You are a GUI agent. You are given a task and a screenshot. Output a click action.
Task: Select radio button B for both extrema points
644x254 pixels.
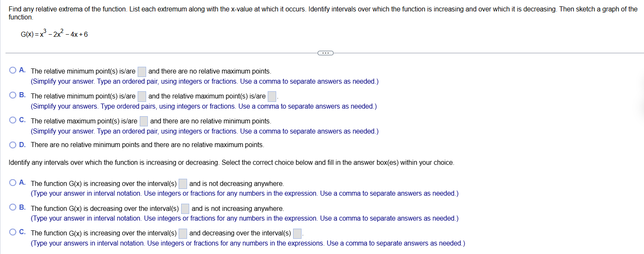point(13,95)
